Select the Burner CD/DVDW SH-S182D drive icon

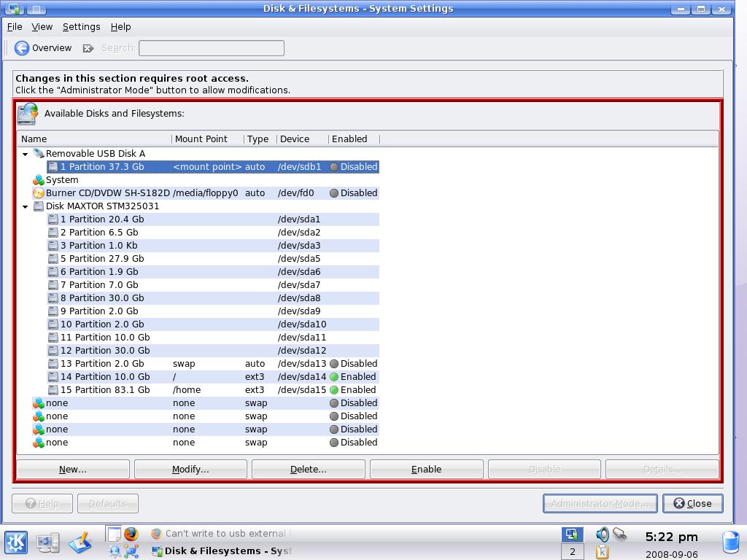[x=39, y=193]
